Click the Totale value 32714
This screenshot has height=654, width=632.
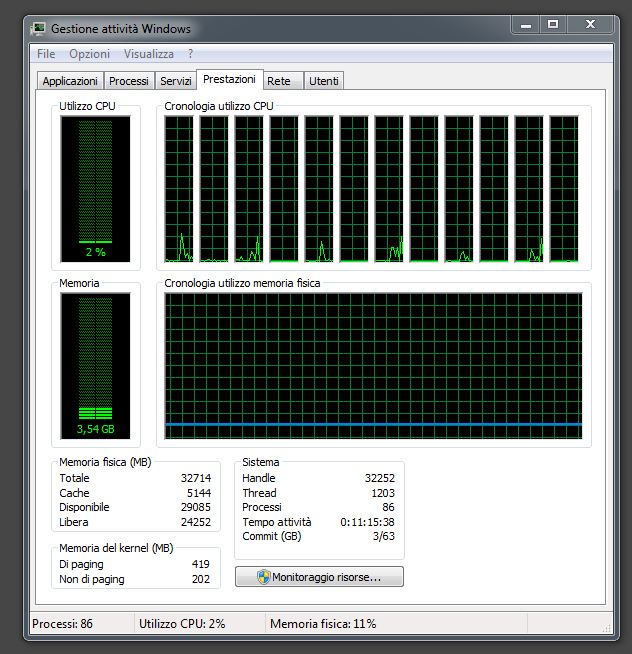196,478
